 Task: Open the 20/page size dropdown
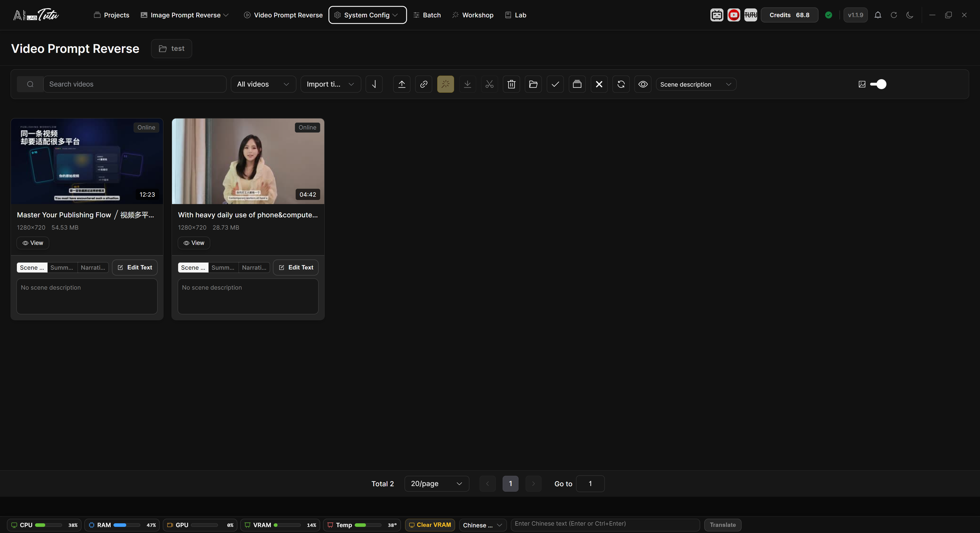437,483
